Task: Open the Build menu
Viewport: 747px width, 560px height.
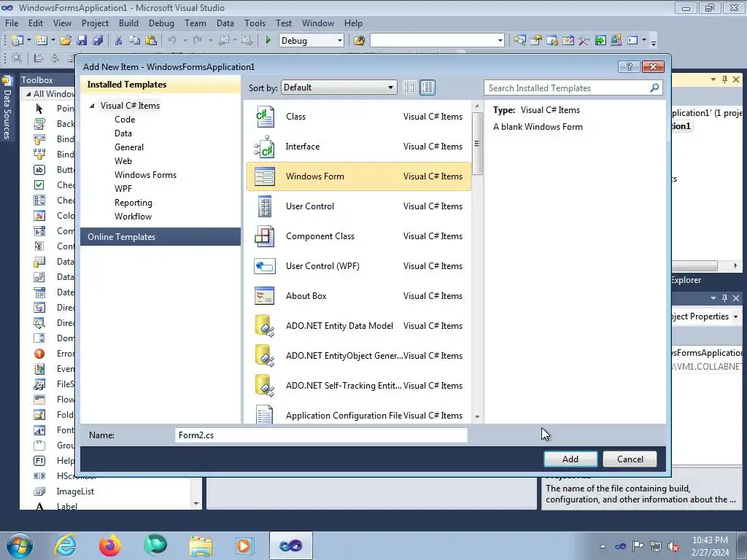Action: (128, 23)
